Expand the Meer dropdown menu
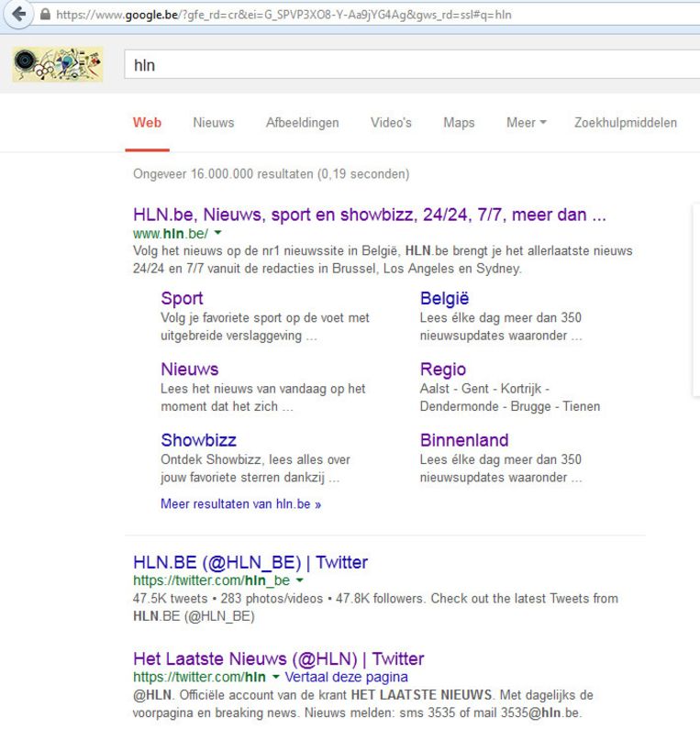Screen dimensions: 700x729 [x=527, y=123]
